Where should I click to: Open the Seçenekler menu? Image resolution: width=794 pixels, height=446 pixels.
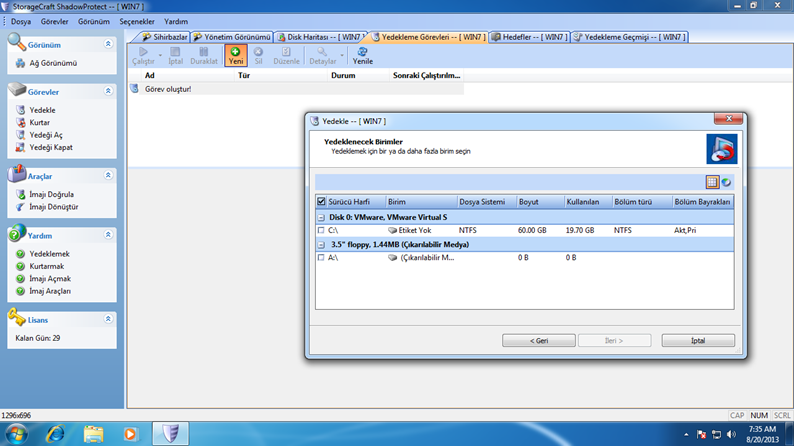tap(137, 22)
